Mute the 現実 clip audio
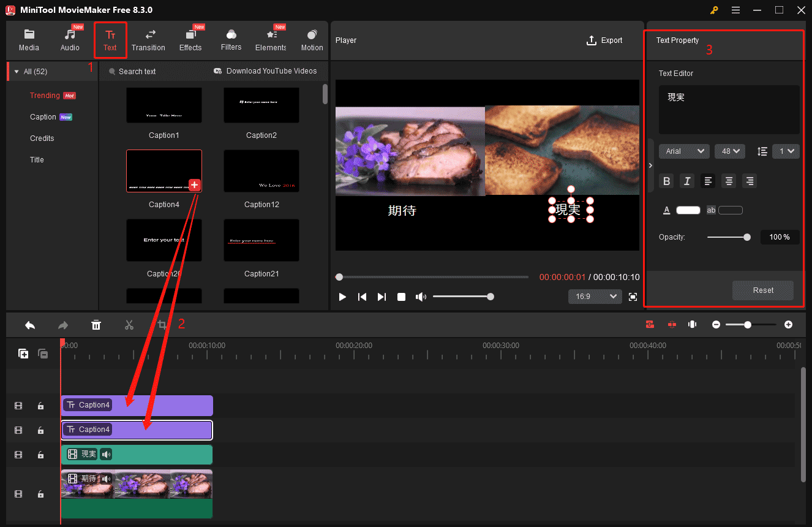 pos(106,454)
